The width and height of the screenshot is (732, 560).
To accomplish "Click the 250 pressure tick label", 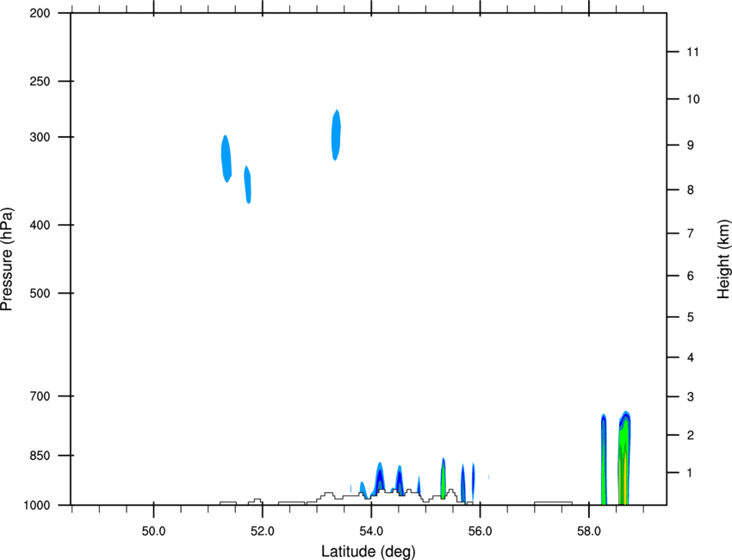I will point(40,81).
